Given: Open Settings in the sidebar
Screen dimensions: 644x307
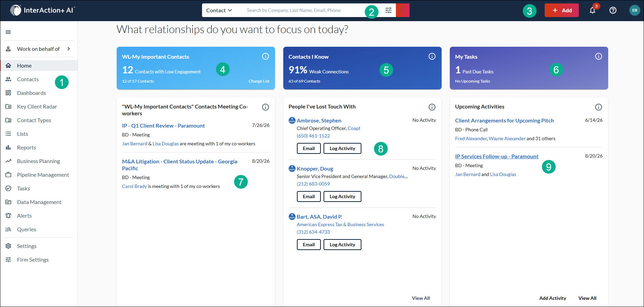Looking at the screenshot, I should (39, 246).
